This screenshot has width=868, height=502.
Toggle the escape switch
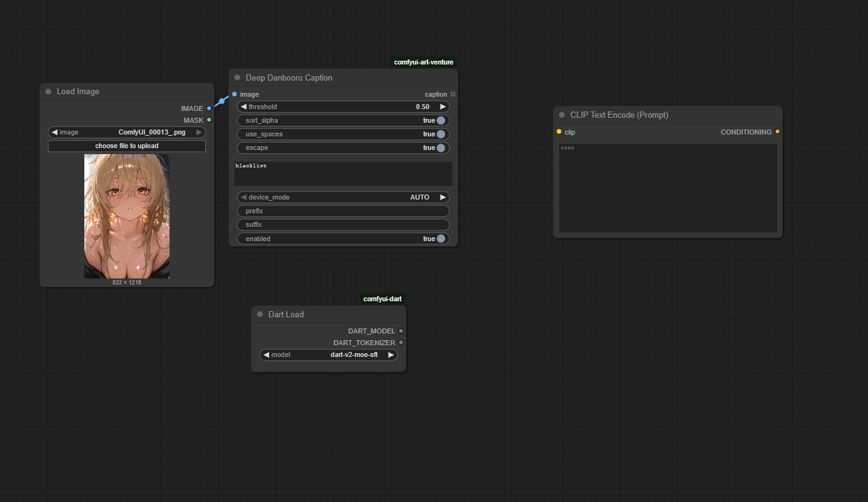(441, 148)
